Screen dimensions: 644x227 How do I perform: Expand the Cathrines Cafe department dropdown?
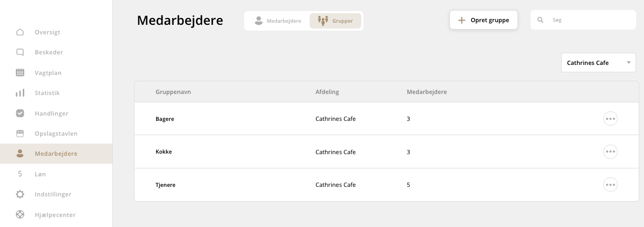(598, 63)
